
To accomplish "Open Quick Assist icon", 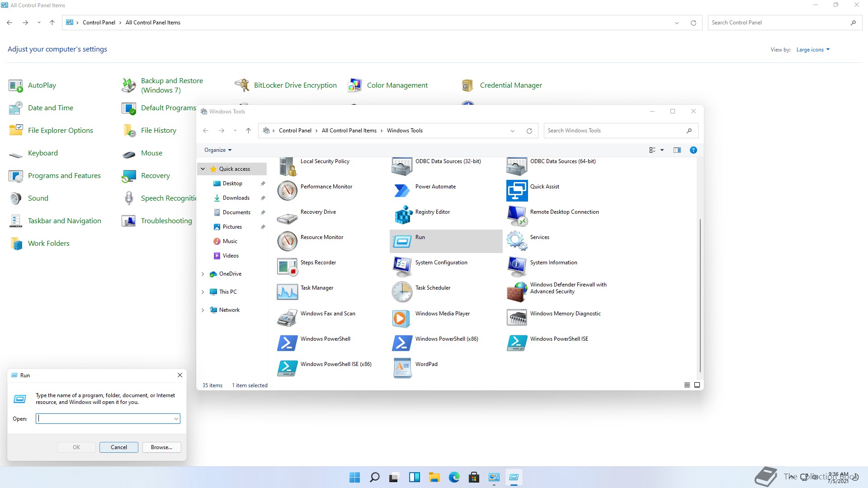I will [x=517, y=191].
